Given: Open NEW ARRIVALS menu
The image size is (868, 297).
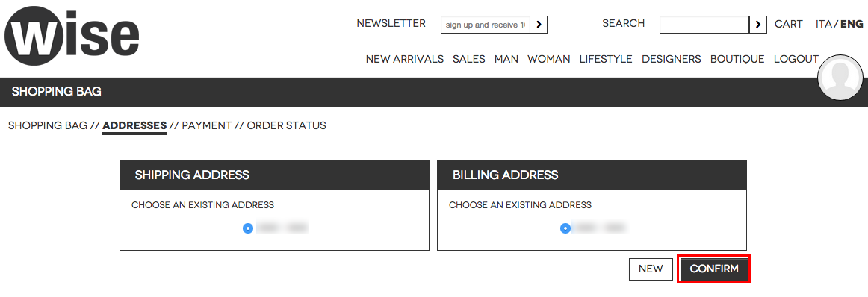Looking at the screenshot, I should [x=405, y=59].
